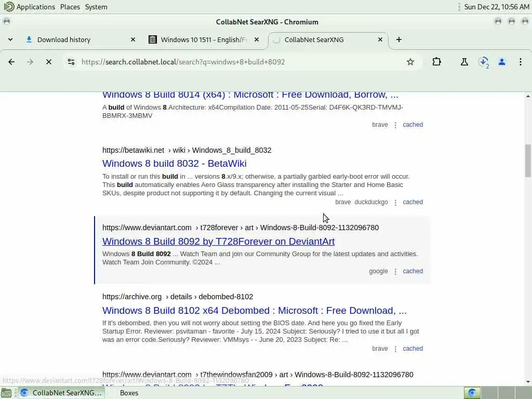Click the 'brave duckduckgo' engine label
Viewport: 532px width, 399px height.
coord(362,202)
